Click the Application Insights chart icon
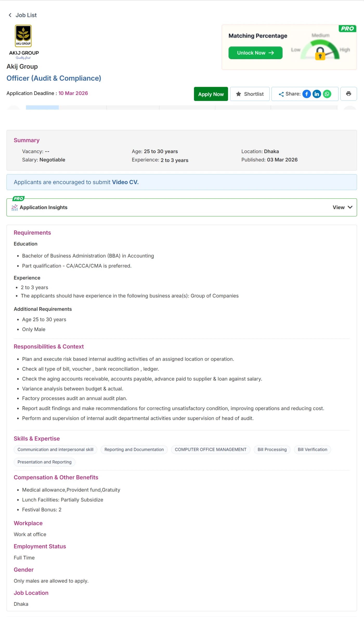The height and width of the screenshot is (617, 364). pos(15,207)
